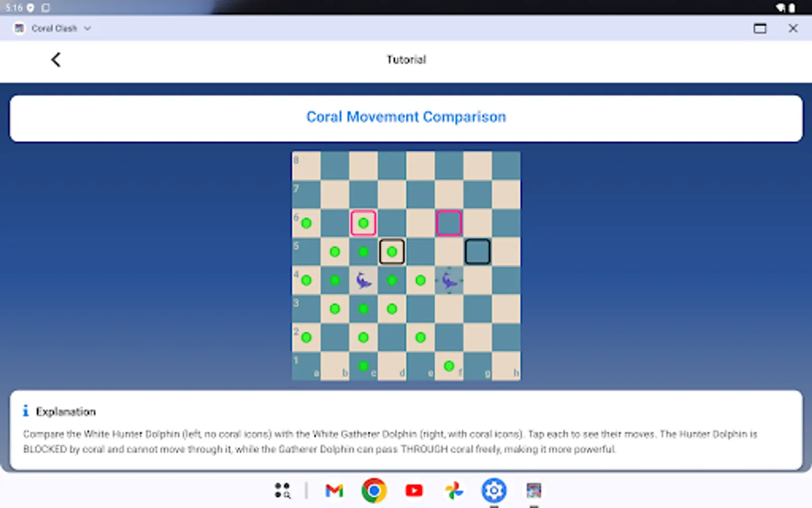This screenshot has height=508, width=812.
Task: Open Gmail from the taskbar
Action: click(334, 491)
